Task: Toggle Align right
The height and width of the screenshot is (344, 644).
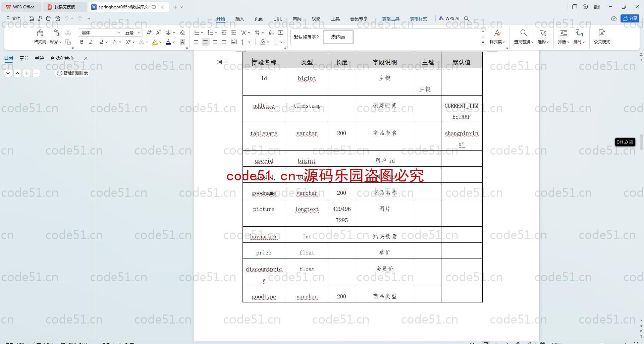Action: [215, 42]
